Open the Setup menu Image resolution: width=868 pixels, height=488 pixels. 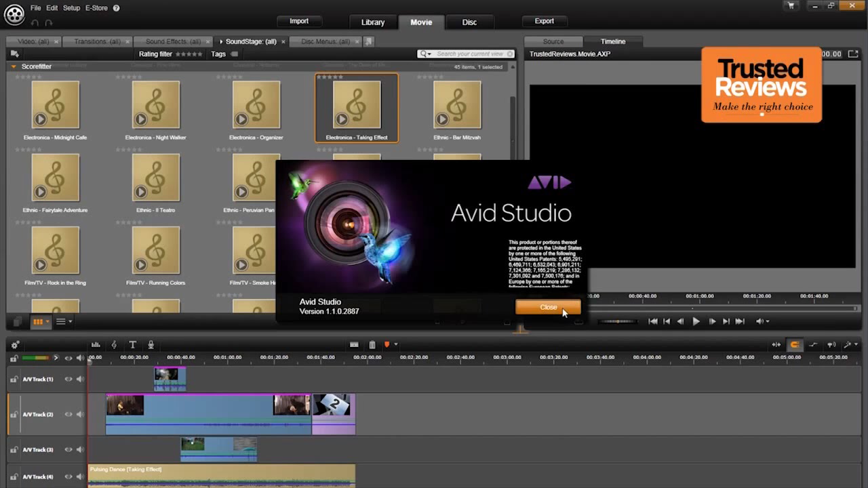tap(71, 8)
